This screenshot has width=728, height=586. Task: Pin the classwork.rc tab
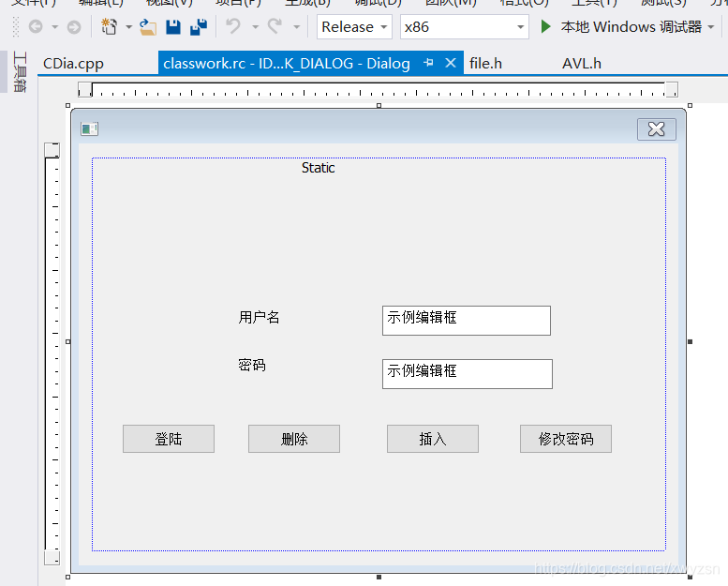(x=428, y=63)
